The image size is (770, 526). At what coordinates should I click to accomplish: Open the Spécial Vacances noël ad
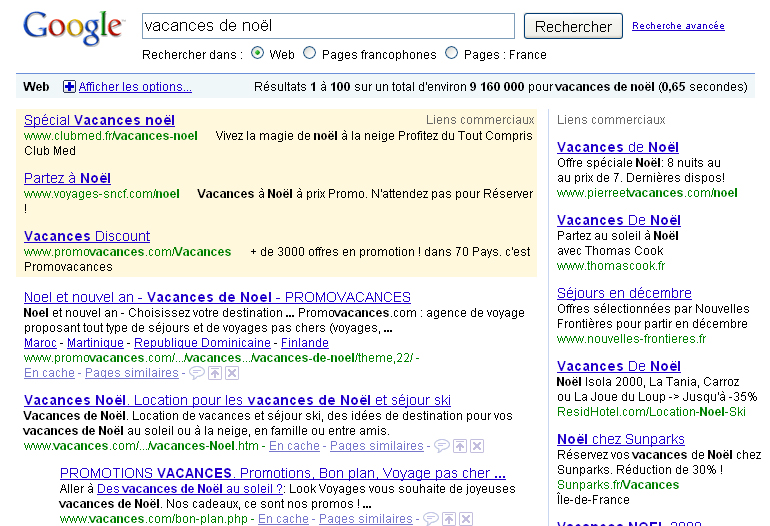click(x=99, y=120)
